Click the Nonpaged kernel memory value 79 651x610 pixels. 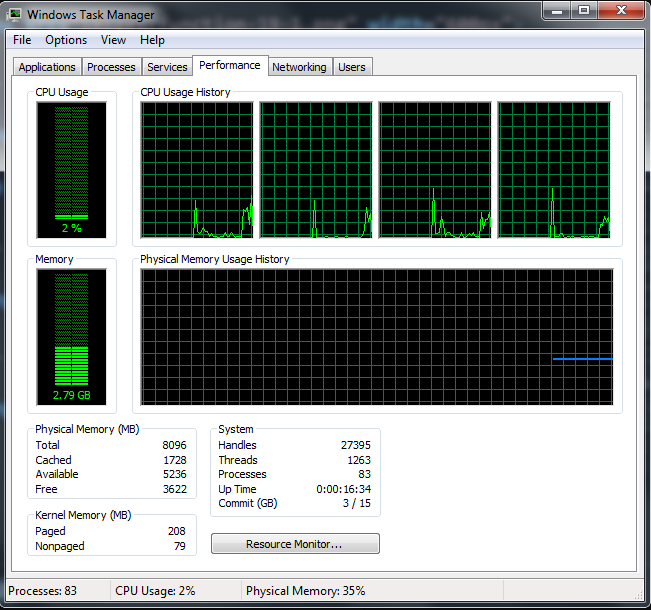click(x=180, y=546)
